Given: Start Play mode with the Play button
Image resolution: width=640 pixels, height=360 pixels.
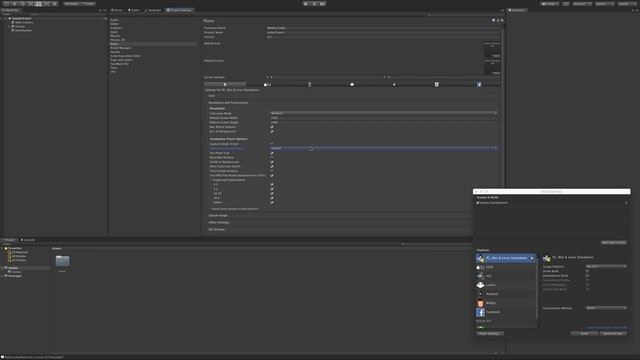Looking at the screenshot, I should pyautogui.click(x=306, y=4).
